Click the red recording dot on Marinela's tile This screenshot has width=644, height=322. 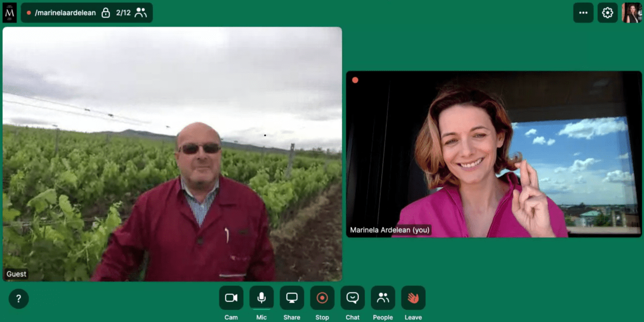click(x=355, y=80)
